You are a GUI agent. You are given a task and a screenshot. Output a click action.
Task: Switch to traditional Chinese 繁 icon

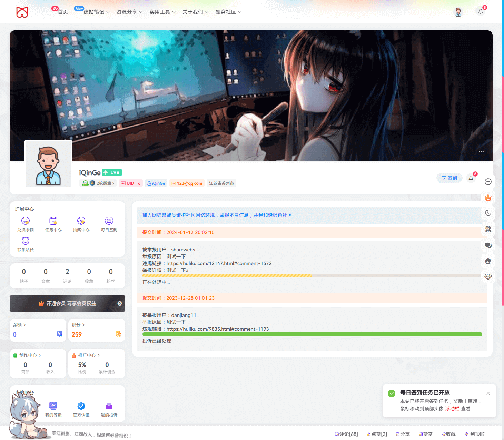488,229
